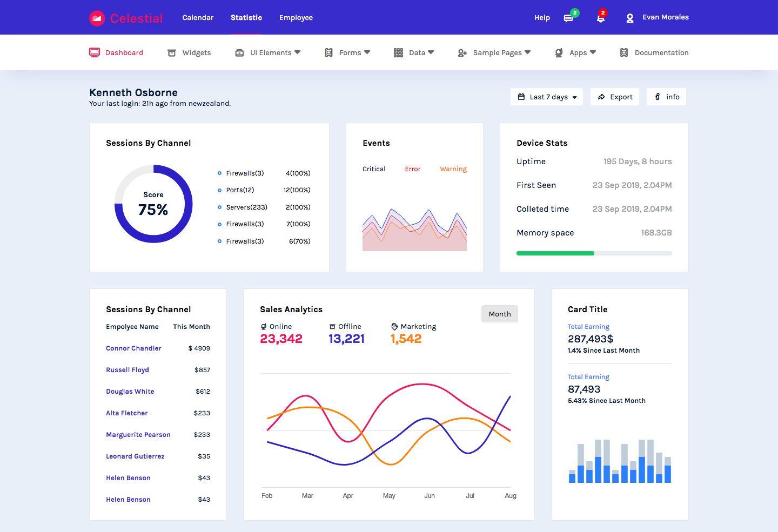The image size is (778, 532).
Task: Click the Data grid icon
Action: (x=398, y=53)
